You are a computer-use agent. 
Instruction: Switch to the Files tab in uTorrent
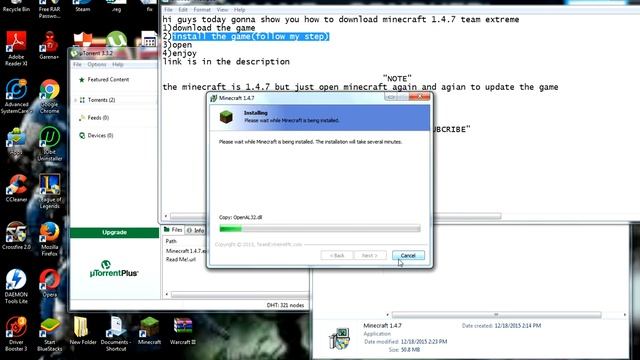(x=173, y=230)
